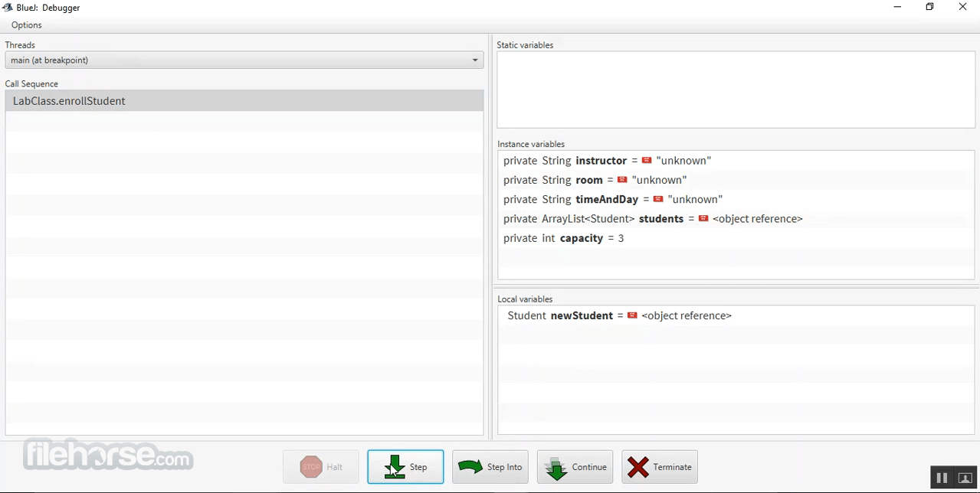Inspect object reference icon of timeAndDay variable
This screenshot has width=980, height=493.
tap(658, 199)
